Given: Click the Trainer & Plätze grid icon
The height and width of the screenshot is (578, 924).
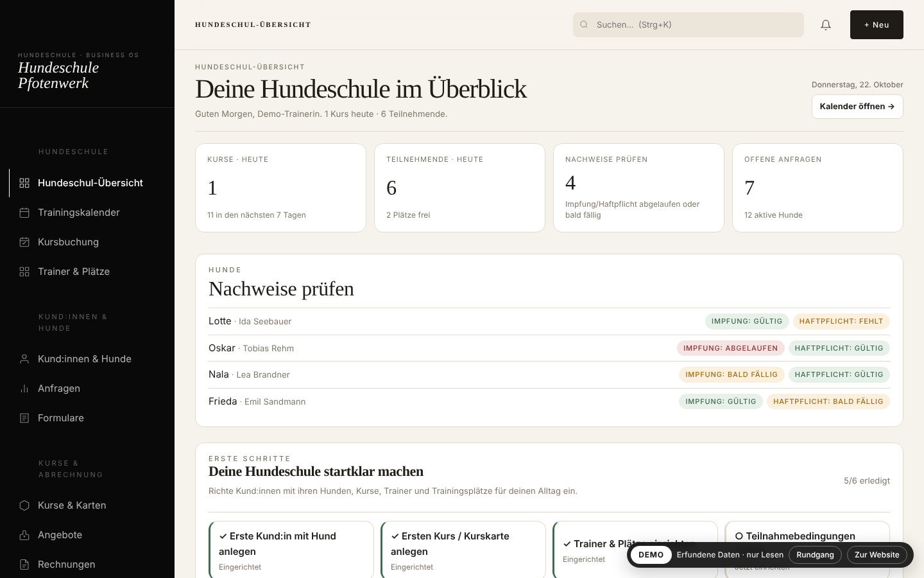Looking at the screenshot, I should click(24, 272).
